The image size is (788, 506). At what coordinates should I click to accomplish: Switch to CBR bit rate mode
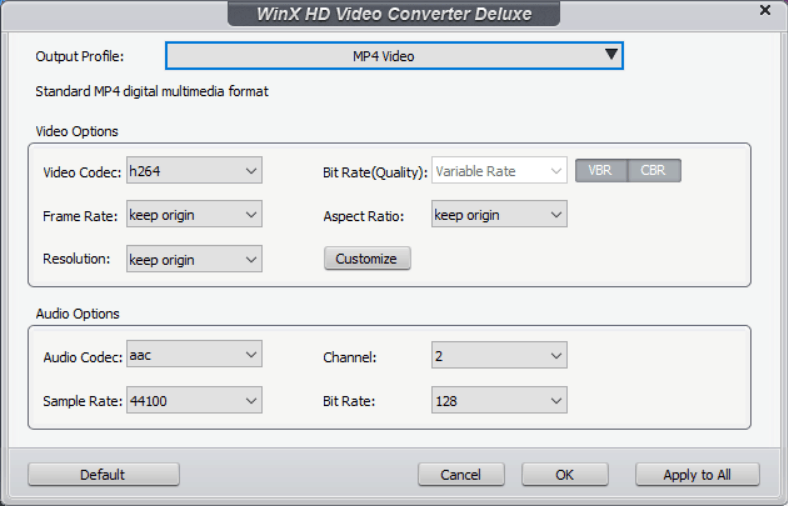654,171
